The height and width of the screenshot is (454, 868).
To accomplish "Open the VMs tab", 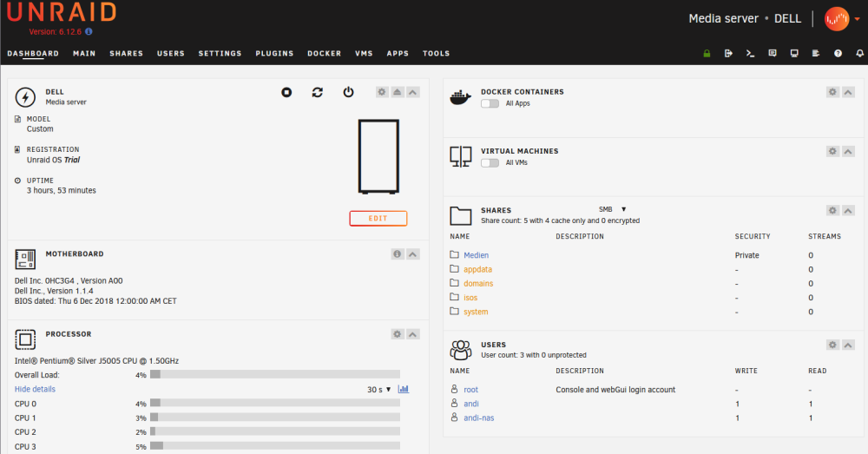I will [364, 53].
